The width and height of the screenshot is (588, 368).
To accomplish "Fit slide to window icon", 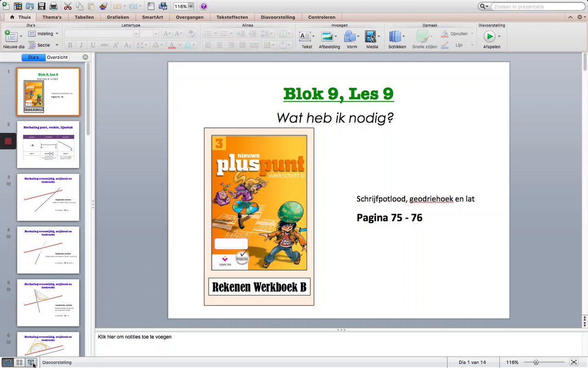I will [574, 362].
